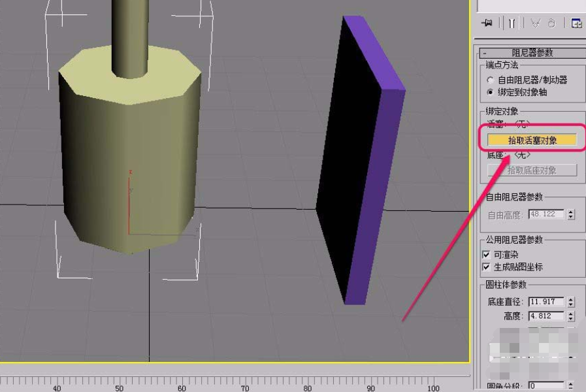Select the 绑定到对象轴 radio option

491,92
